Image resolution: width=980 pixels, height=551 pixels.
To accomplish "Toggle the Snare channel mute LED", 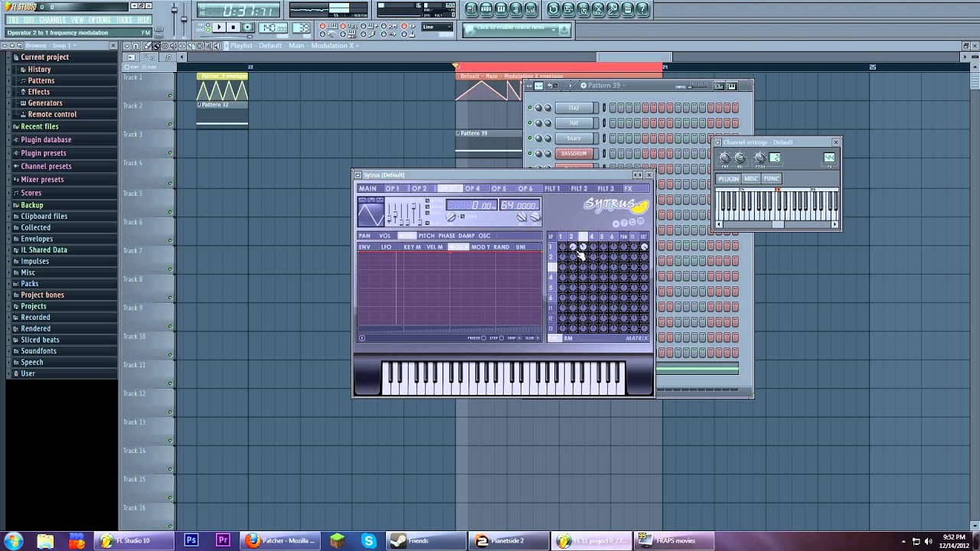I will (x=530, y=139).
